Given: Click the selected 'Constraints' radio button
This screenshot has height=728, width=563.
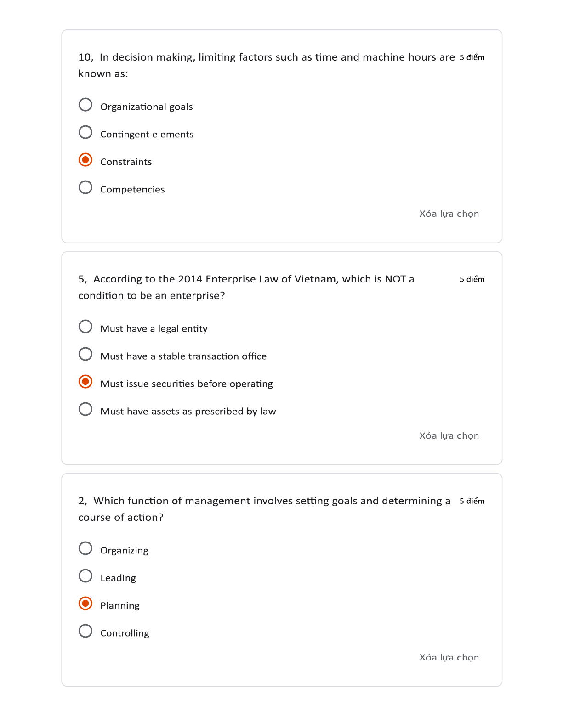Looking at the screenshot, I should click(85, 160).
